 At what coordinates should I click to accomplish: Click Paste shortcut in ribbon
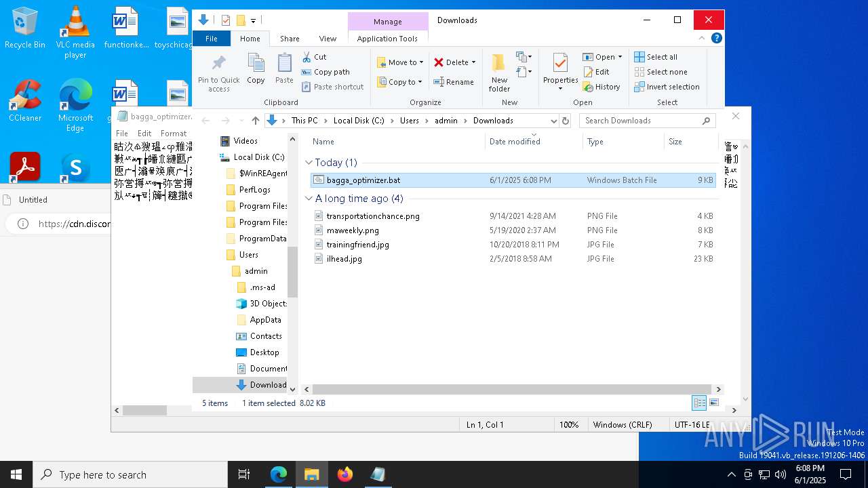[x=332, y=87]
